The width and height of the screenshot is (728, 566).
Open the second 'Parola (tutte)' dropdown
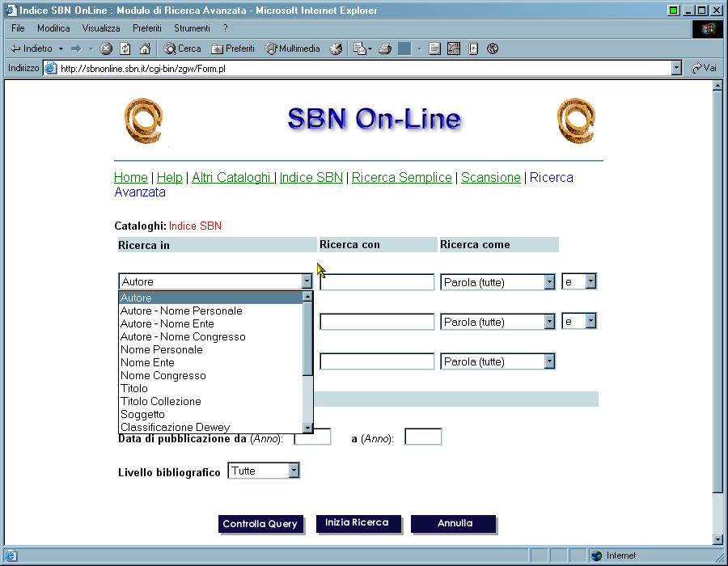click(x=497, y=322)
